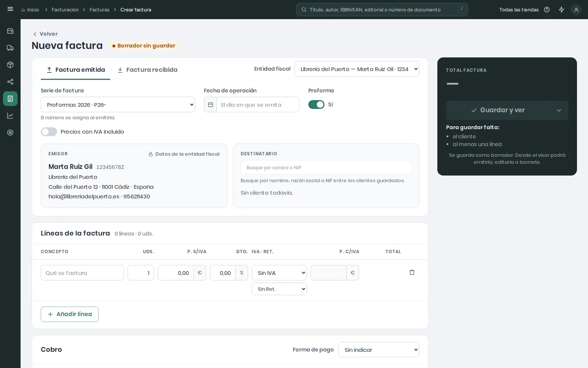Open the package box sidebar icon
588x368 pixels.
(10, 65)
